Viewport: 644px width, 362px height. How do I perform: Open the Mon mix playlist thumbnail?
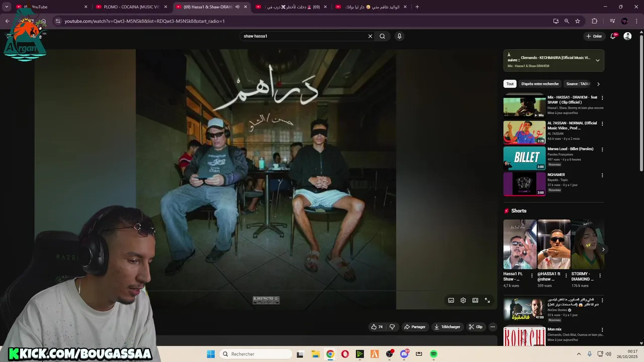(525, 336)
